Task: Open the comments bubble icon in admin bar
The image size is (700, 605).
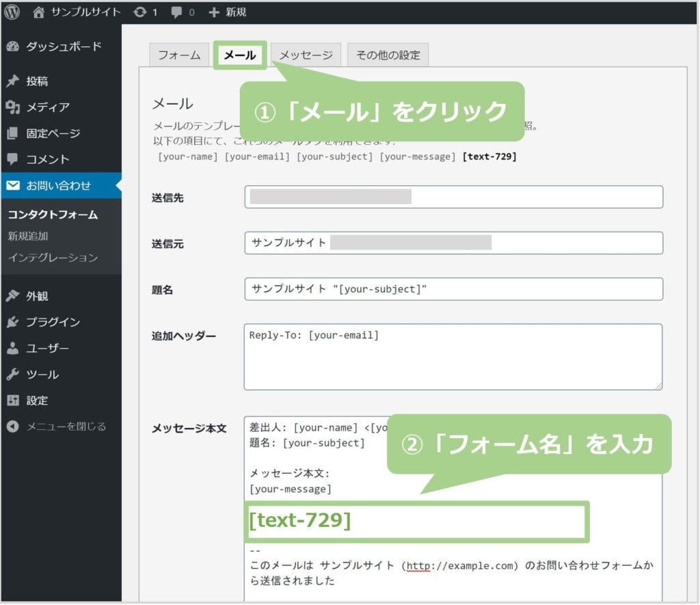Action: point(176,12)
